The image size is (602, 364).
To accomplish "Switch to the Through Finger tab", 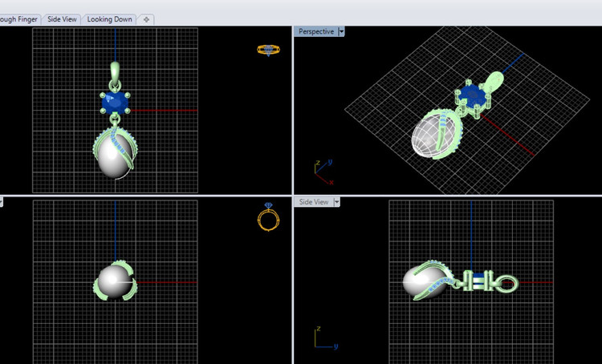I will point(18,19).
